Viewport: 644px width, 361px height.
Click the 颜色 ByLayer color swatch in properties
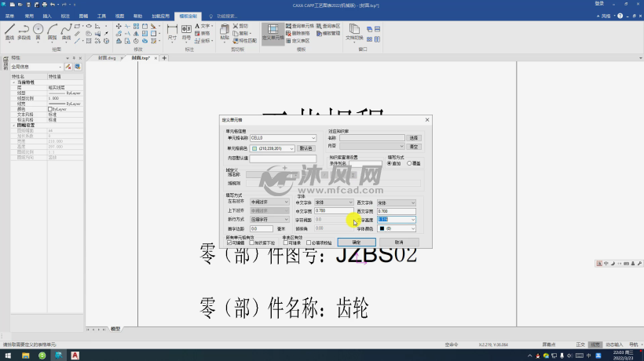coord(50,109)
